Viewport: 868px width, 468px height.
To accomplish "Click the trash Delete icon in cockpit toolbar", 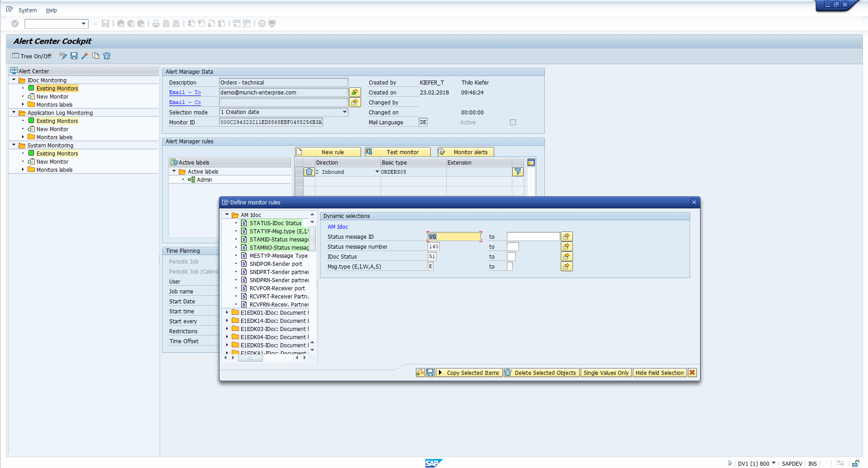I will pyautogui.click(x=107, y=56).
